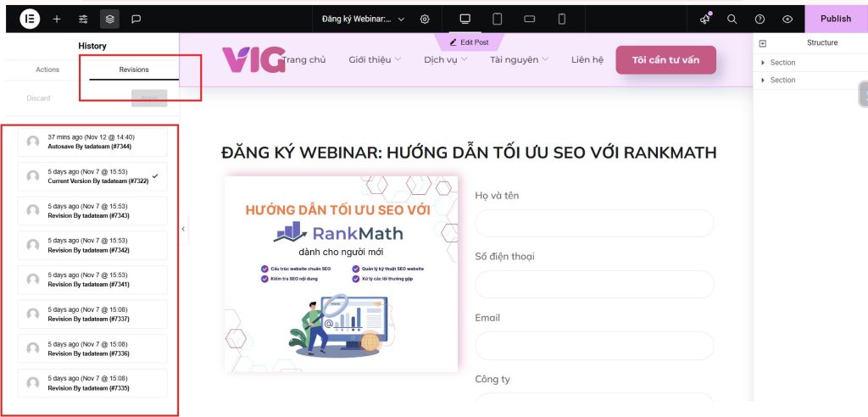Select revision #7341 by tadateam
The height and width of the screenshot is (417, 868).
click(92, 280)
